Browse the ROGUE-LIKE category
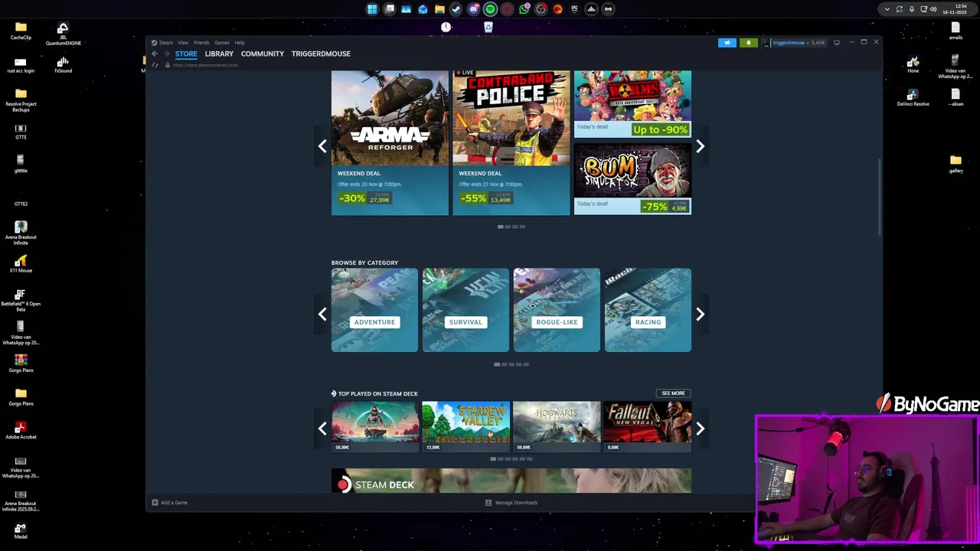This screenshot has height=551, width=980. tap(557, 310)
